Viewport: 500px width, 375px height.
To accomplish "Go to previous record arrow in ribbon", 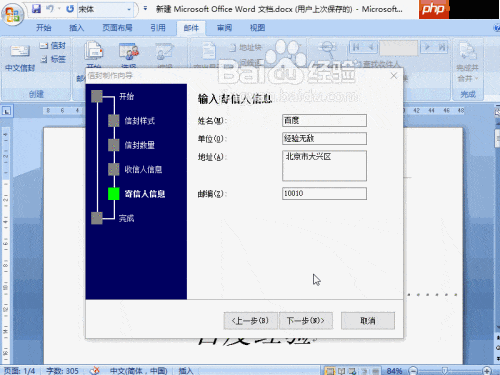I will click(371, 47).
